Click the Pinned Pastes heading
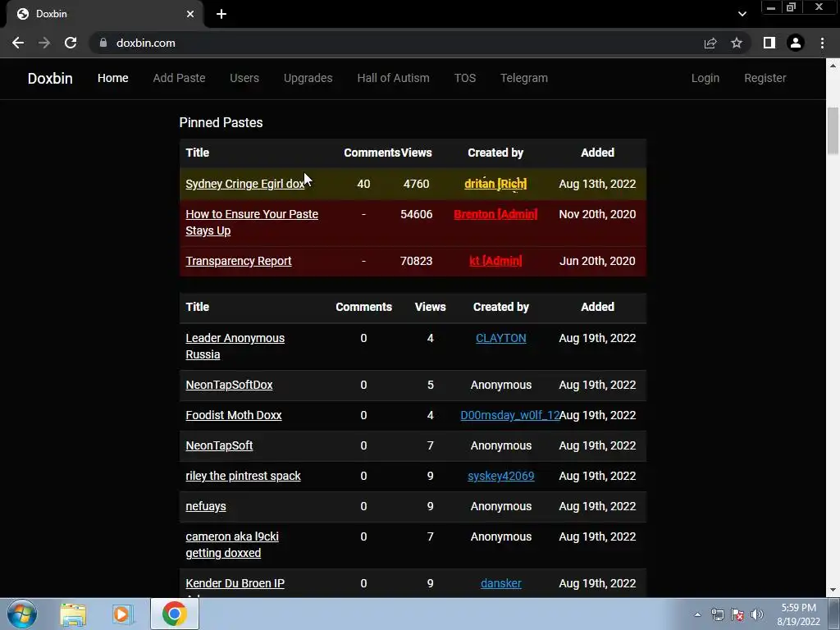840x630 pixels. 221,123
